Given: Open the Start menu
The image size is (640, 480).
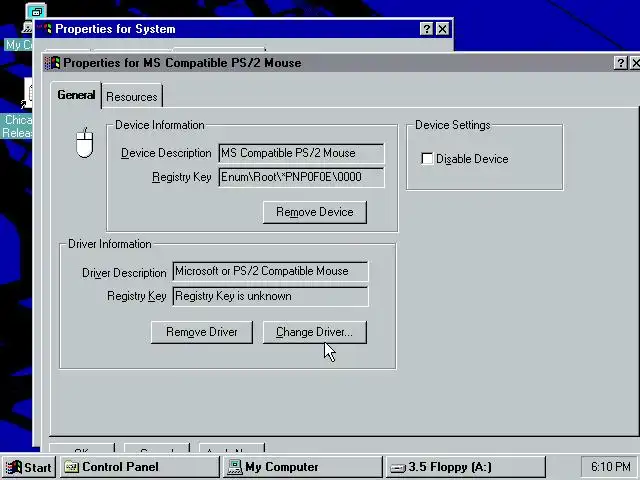Looking at the screenshot, I should [29, 467].
